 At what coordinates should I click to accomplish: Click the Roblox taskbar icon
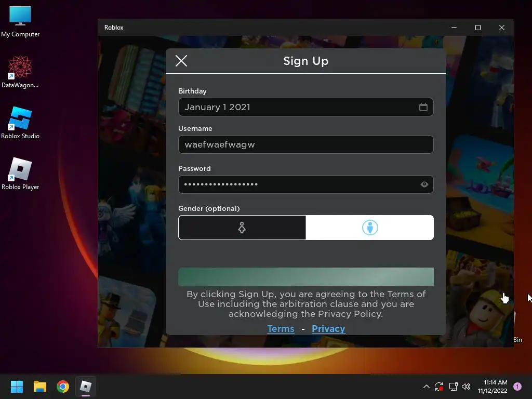(x=86, y=387)
